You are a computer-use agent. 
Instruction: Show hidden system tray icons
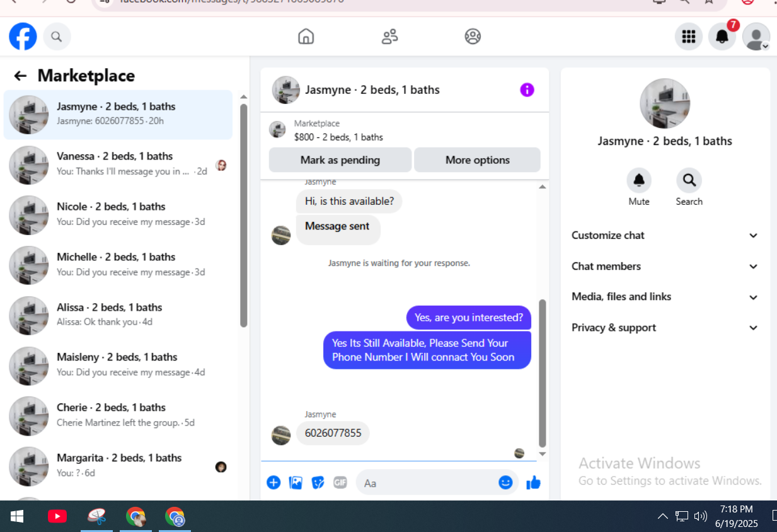[662, 516]
